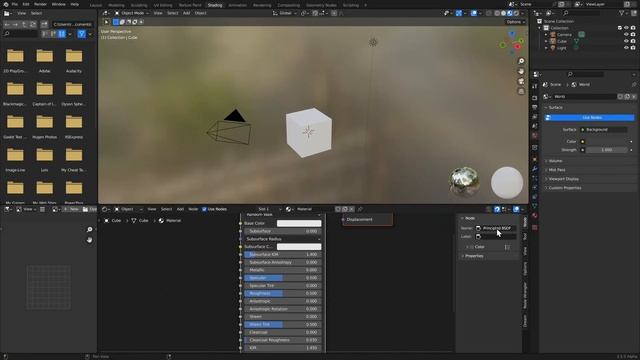This screenshot has height=360, width=640.
Task: Expand the Volume panel
Action: [556, 161]
